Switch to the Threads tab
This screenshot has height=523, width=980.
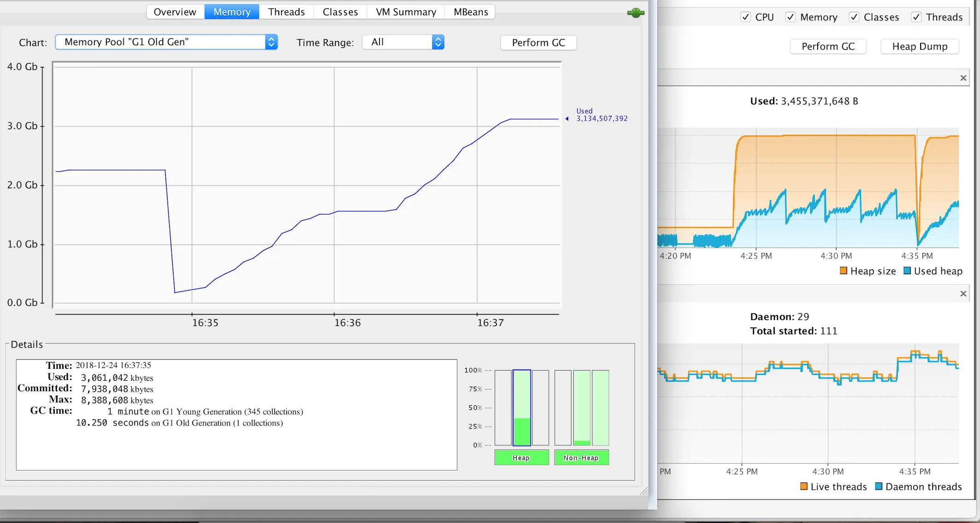tap(286, 12)
